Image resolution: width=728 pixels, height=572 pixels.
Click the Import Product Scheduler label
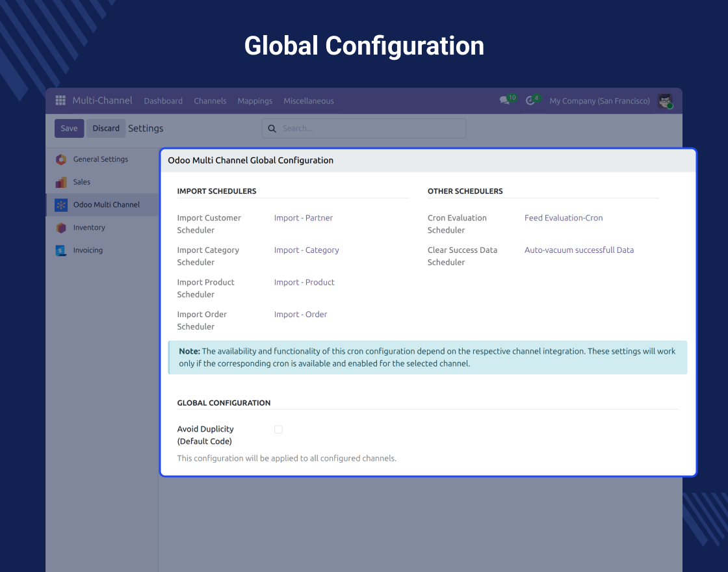point(205,289)
